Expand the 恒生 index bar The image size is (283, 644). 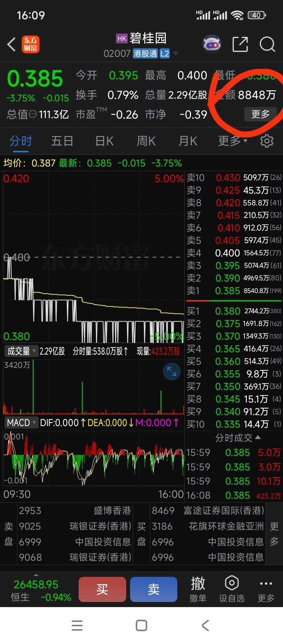(36, 575)
